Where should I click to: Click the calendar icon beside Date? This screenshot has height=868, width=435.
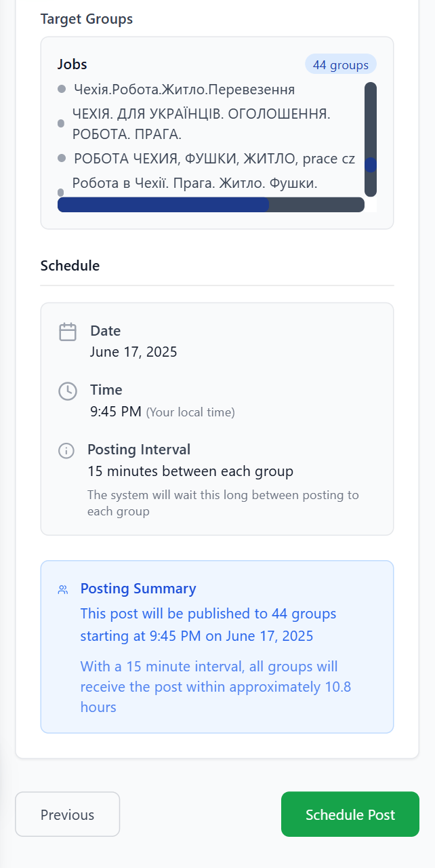pyautogui.click(x=68, y=332)
